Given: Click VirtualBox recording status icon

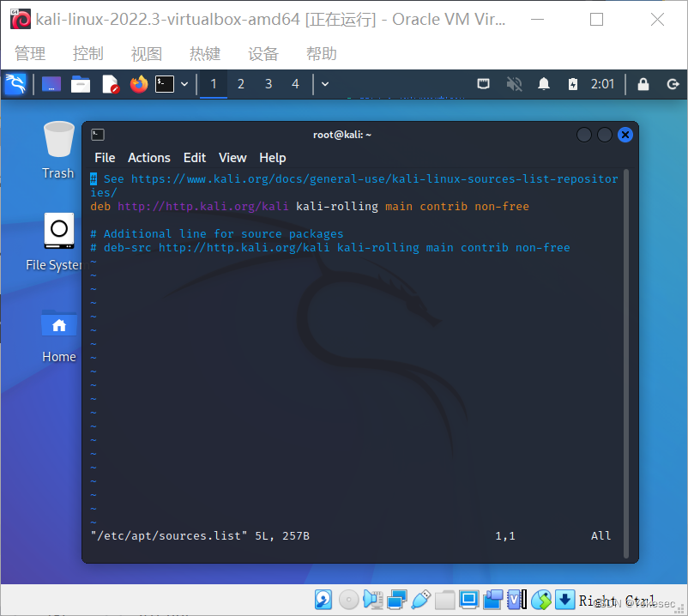Looking at the screenshot, I should coord(493,600).
